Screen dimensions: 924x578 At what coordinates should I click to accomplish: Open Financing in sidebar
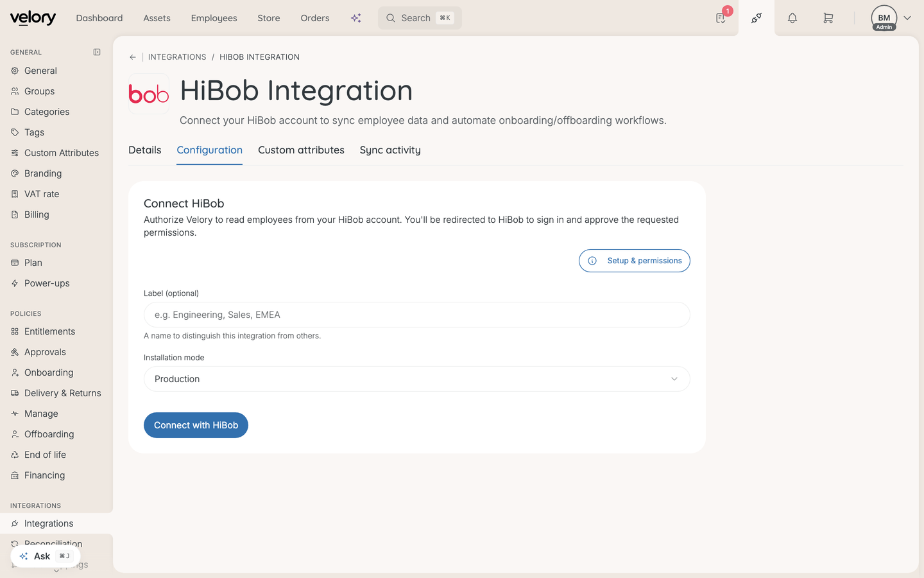(x=44, y=475)
